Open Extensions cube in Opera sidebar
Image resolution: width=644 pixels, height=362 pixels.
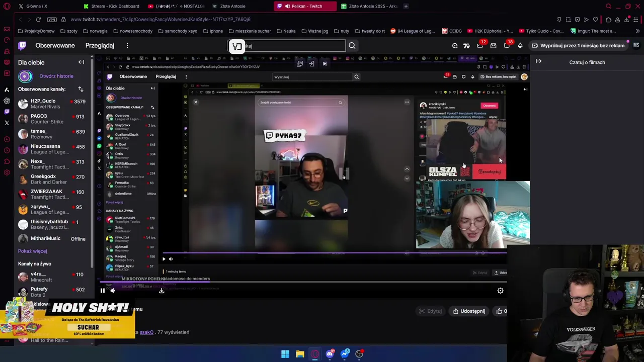point(7,161)
